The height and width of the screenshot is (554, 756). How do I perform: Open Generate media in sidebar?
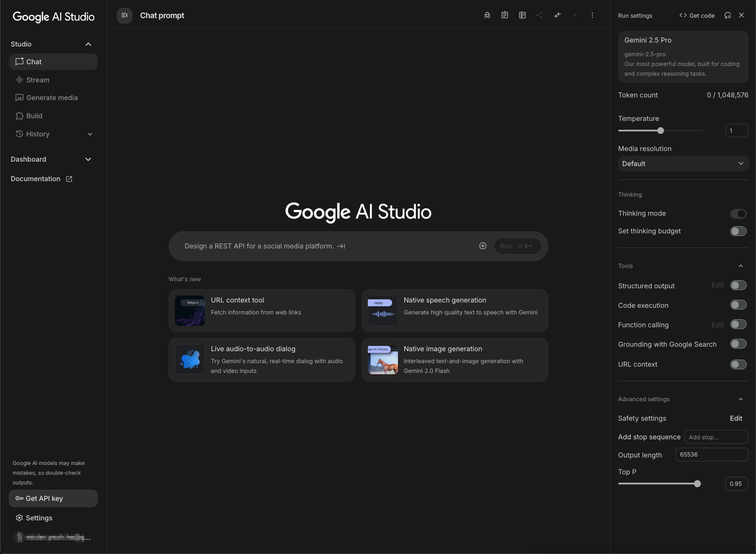point(53,97)
